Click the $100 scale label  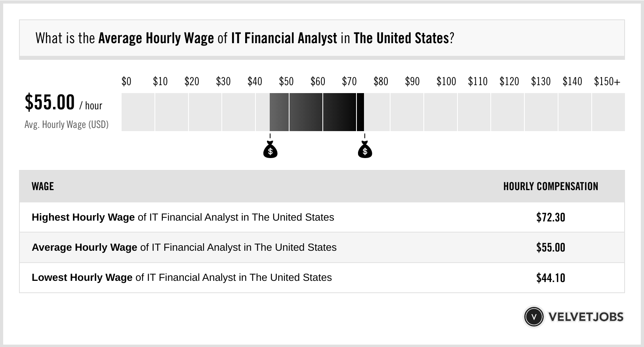click(446, 82)
